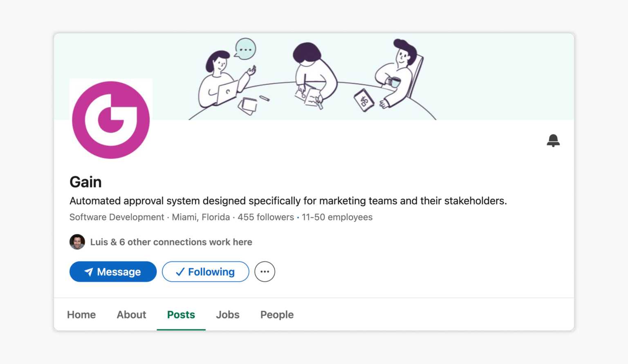
Task: Open "Luis & 6 other connections work here" link
Action: point(171,242)
